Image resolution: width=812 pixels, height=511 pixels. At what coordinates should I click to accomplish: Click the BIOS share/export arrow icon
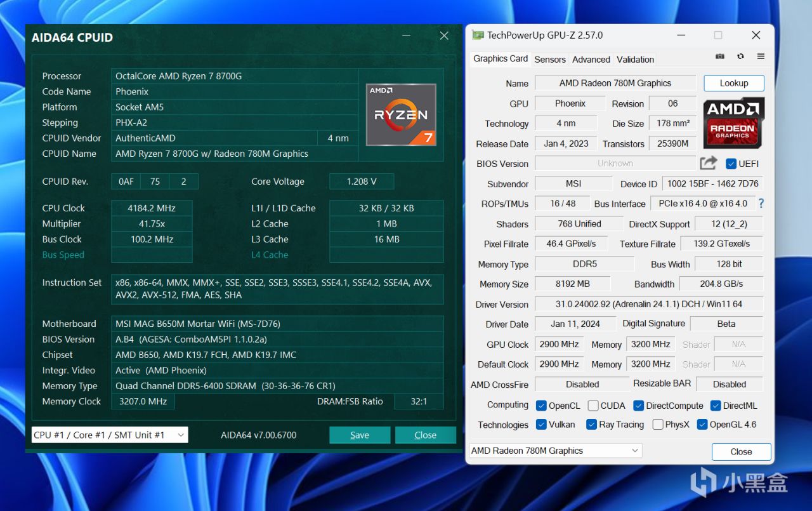pos(709,163)
